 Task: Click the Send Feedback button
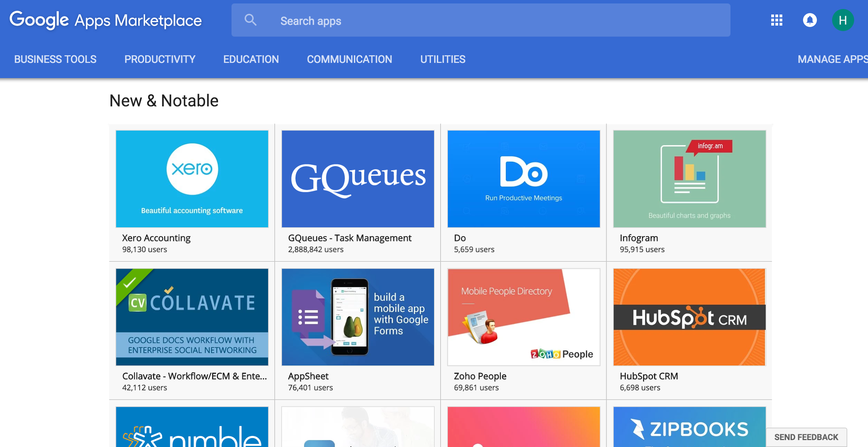click(806, 437)
